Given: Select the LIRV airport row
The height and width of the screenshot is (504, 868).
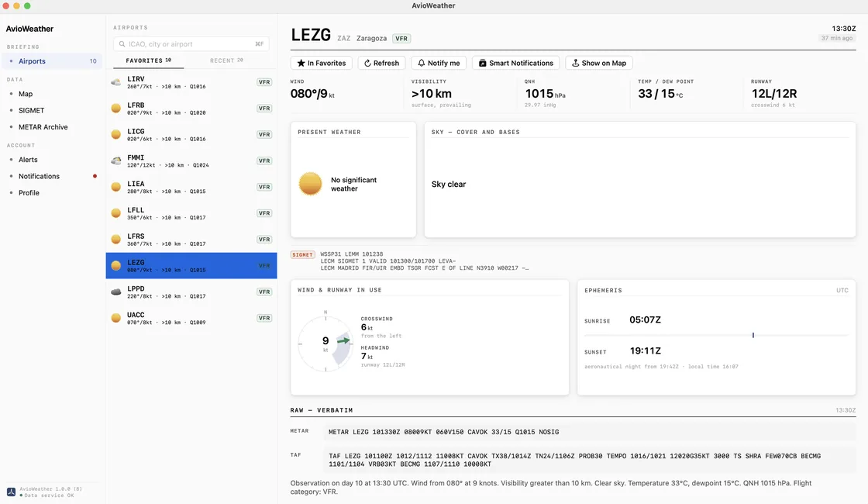Looking at the screenshot, I should 191,82.
